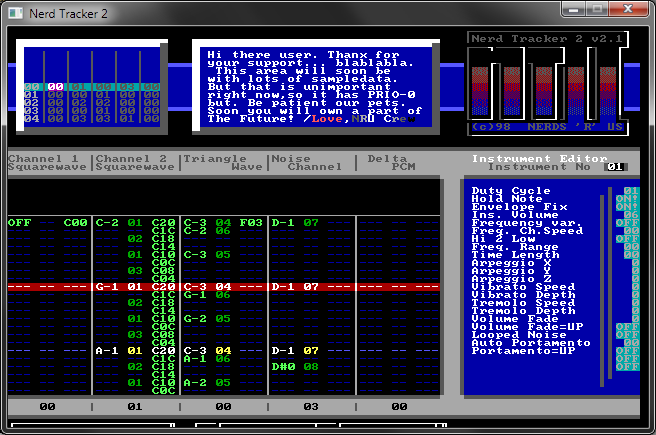This screenshot has height=435, width=656.
Task: Select the Vibrato Depth parameter
Action: click(523, 295)
